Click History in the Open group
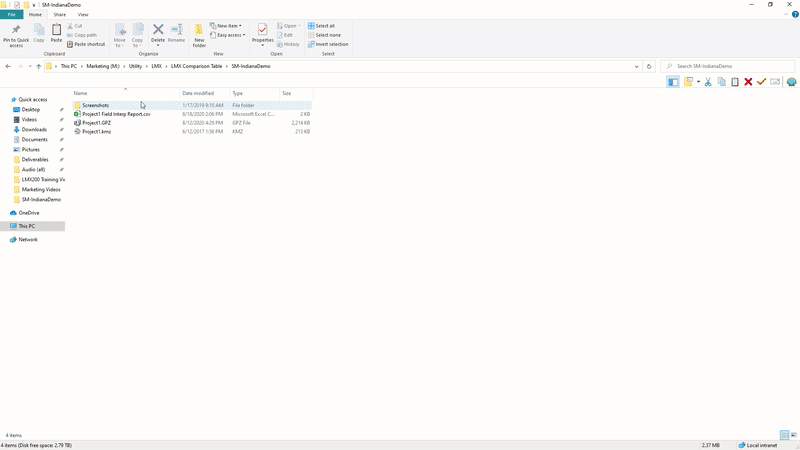Image resolution: width=800 pixels, height=450 pixels. point(288,44)
